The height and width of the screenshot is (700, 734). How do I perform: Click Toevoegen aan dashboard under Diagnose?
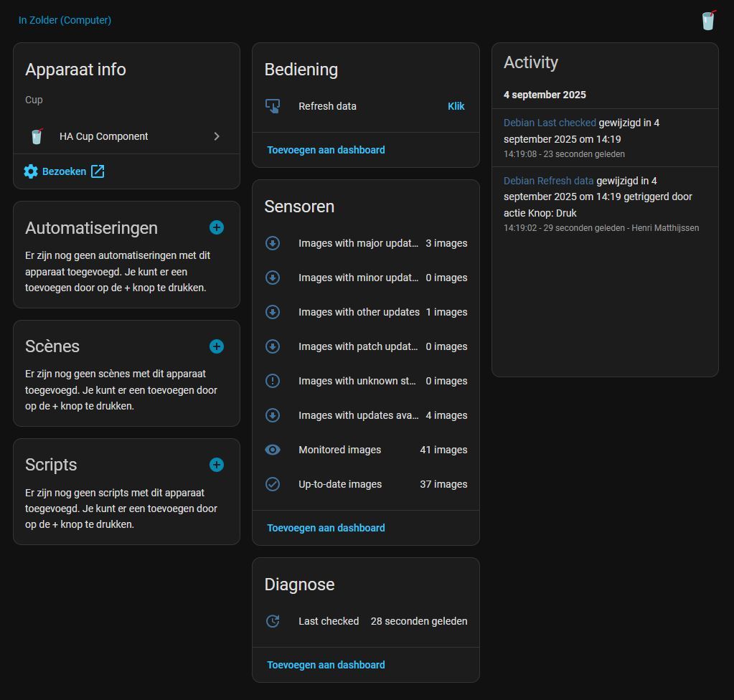point(326,665)
